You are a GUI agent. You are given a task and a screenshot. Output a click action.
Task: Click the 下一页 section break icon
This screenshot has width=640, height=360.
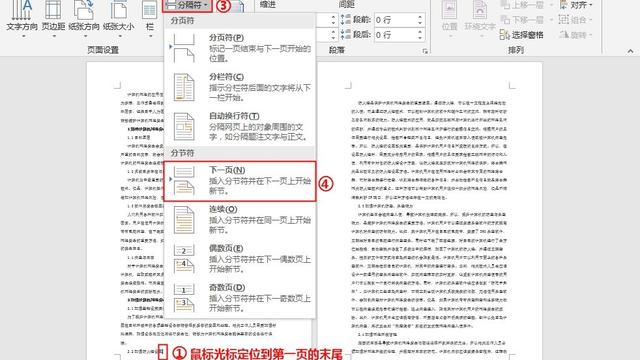pos(184,180)
